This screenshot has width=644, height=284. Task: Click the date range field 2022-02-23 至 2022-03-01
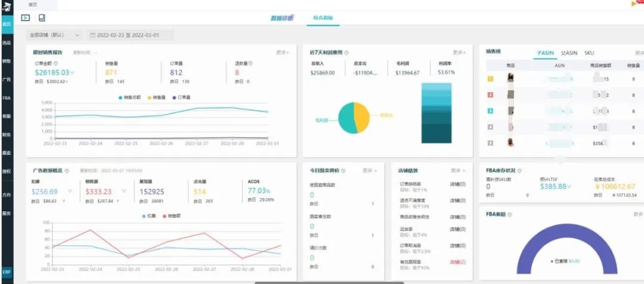coord(130,35)
